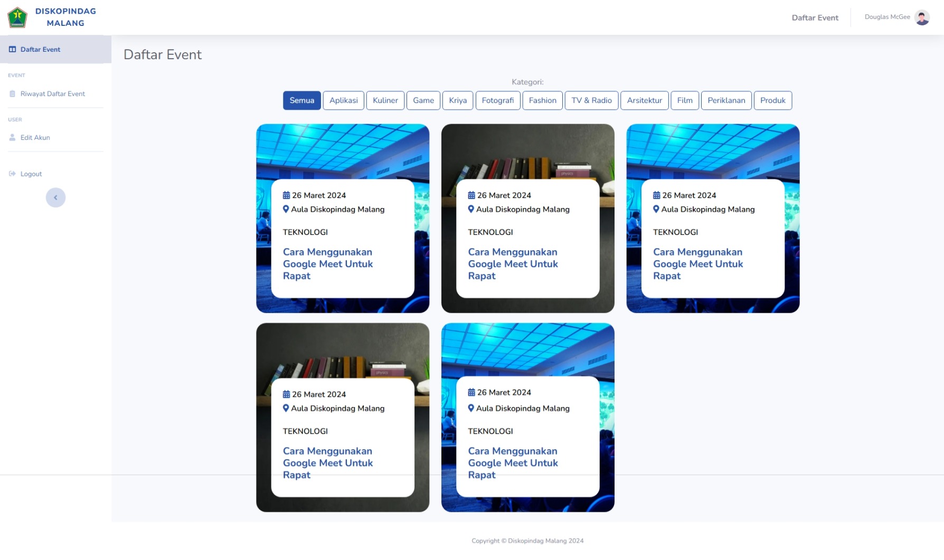This screenshot has width=944, height=560.
Task: Click "Aula Diskopindag Malang" in the top-middle card
Action: [523, 210]
